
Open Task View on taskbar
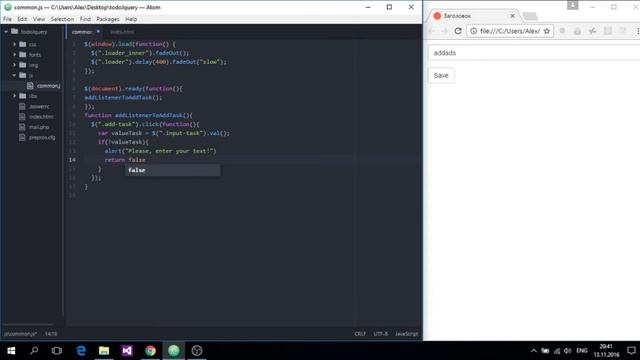tap(57, 351)
